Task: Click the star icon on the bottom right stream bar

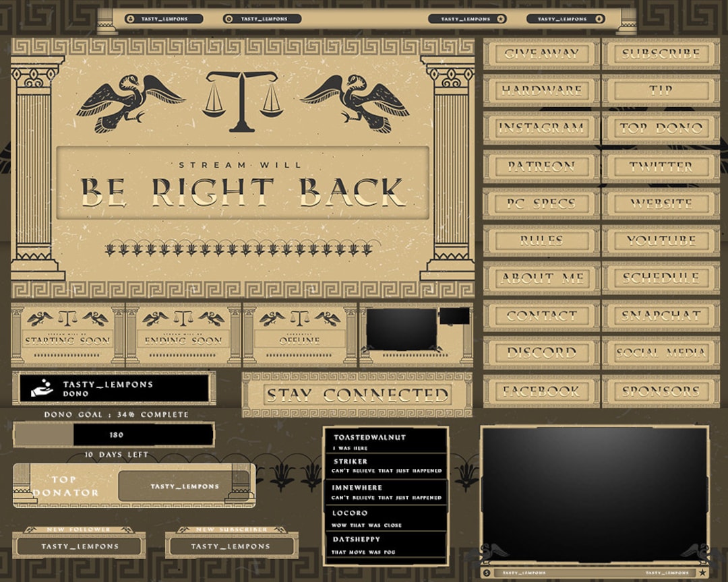Action: click(702, 573)
